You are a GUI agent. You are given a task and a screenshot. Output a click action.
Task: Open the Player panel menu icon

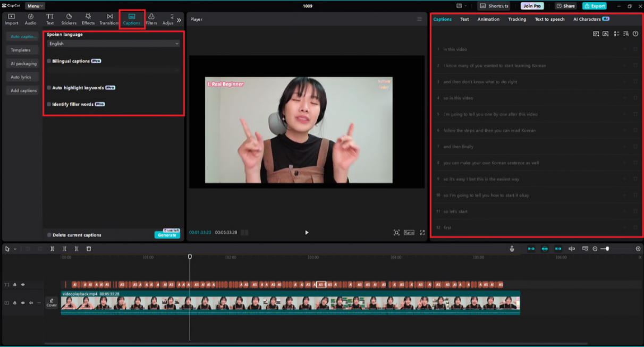(419, 19)
